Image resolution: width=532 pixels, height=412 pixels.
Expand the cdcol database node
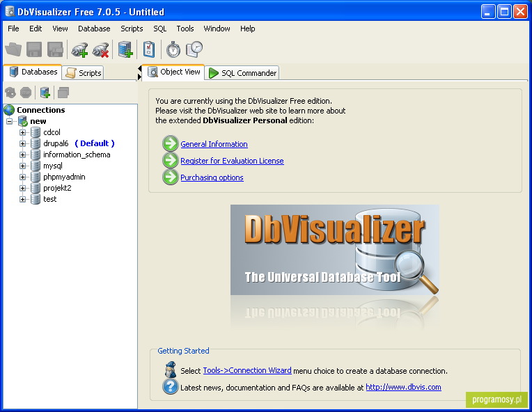[22, 132]
